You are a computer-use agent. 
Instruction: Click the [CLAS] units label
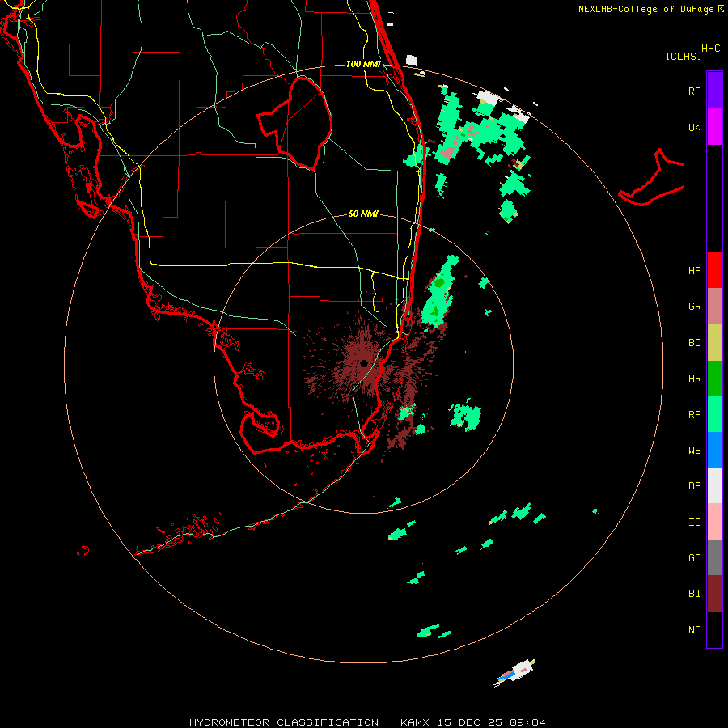[684, 56]
